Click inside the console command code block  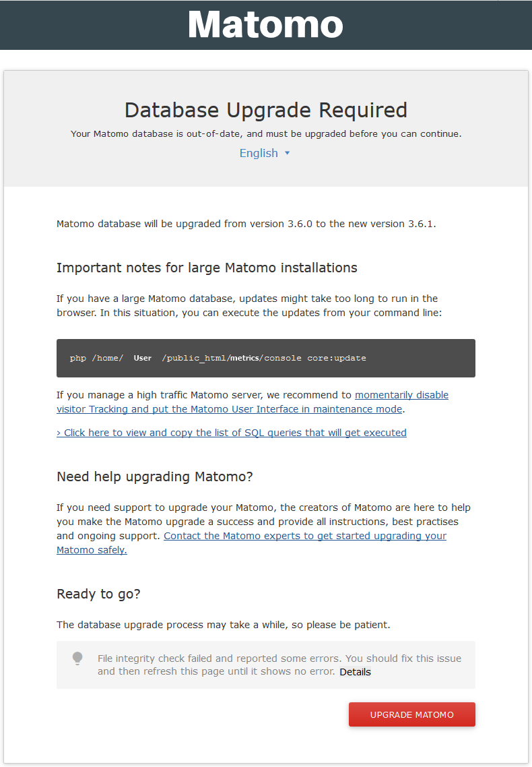[418, 358]
